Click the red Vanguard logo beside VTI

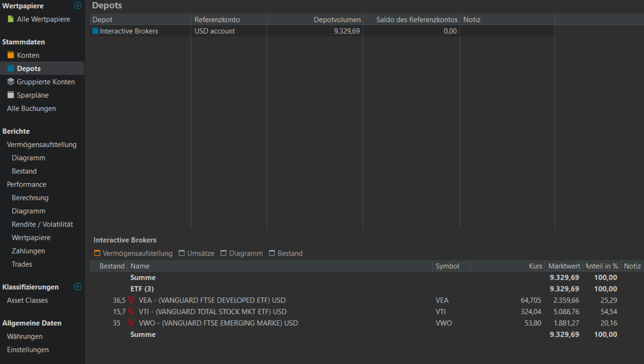131,312
